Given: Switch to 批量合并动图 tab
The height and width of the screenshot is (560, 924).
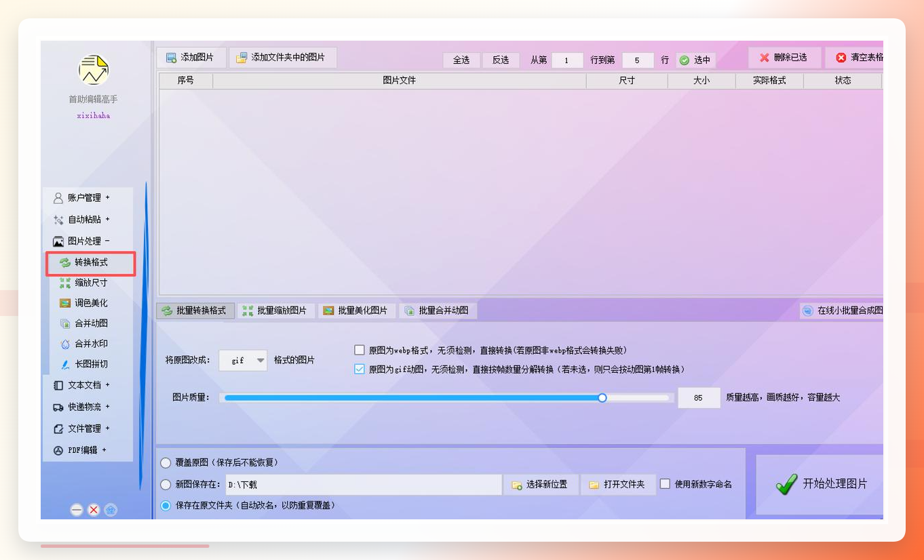Looking at the screenshot, I should (x=438, y=311).
